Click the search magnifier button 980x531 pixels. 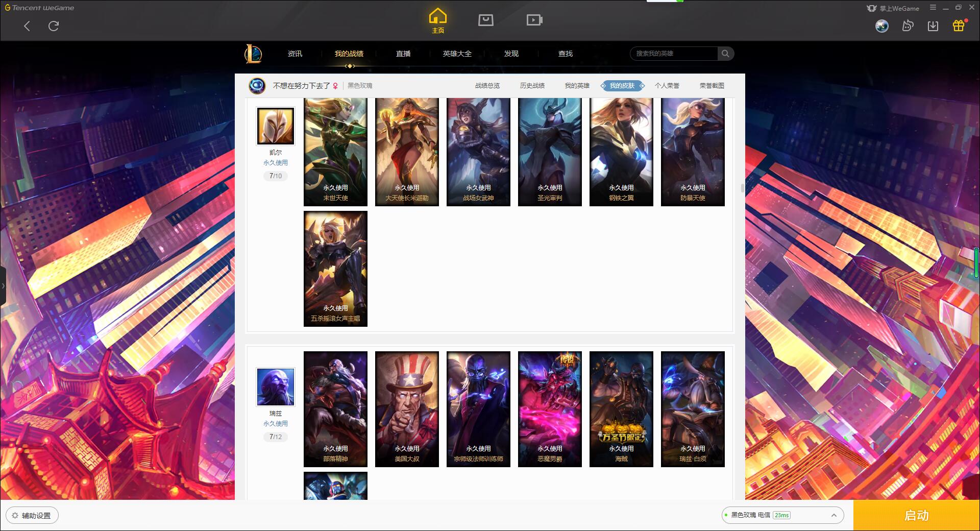pyautogui.click(x=725, y=54)
